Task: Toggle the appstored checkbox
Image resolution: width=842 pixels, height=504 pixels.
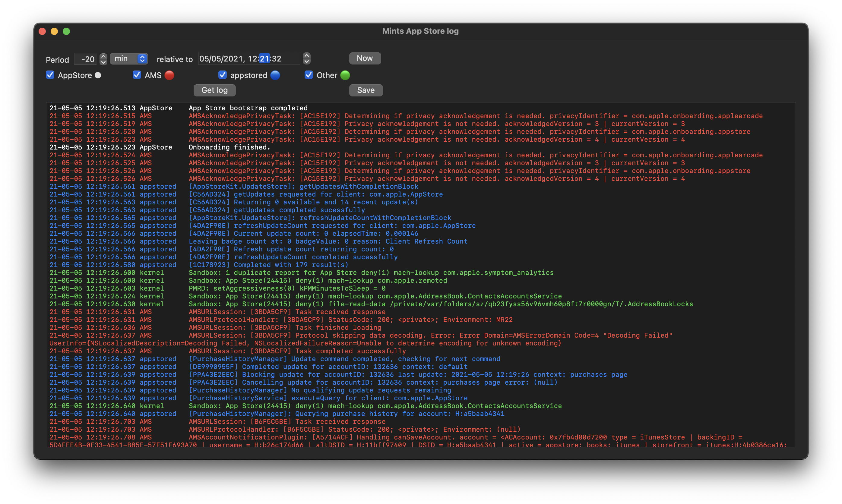Action: (222, 75)
